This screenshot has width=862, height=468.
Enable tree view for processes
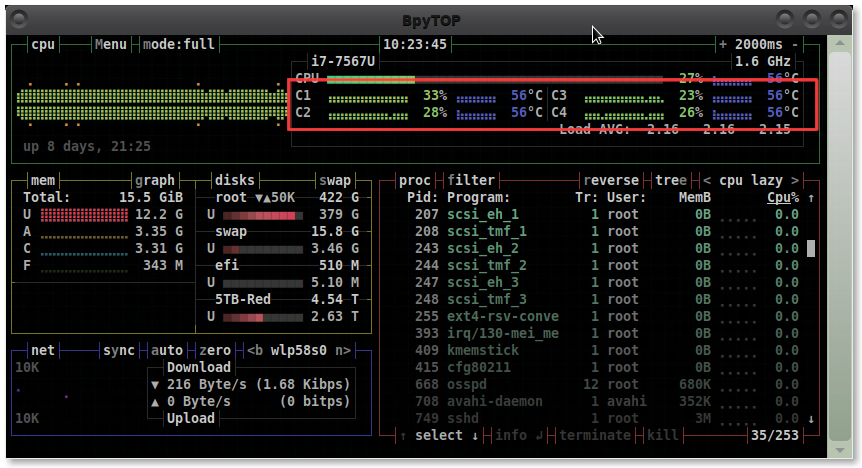click(671, 180)
